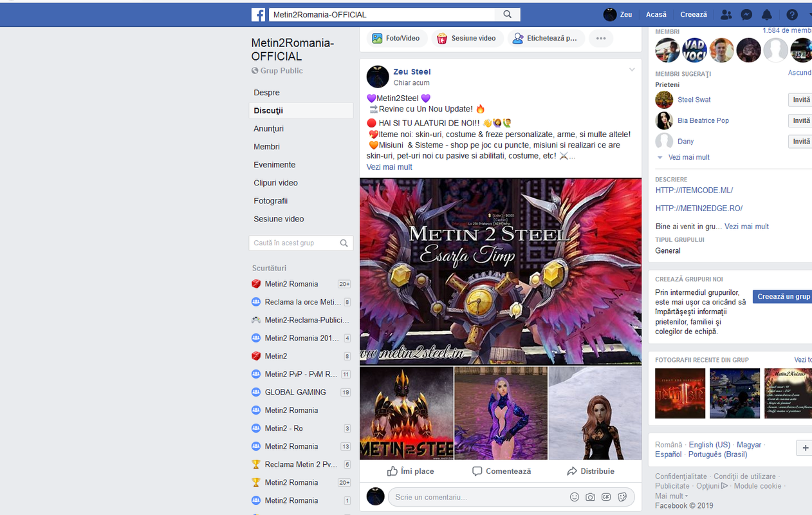This screenshot has height=515, width=812.
Task: Open Metin2 PvP - PvM R... shortcut
Action: [x=301, y=374]
